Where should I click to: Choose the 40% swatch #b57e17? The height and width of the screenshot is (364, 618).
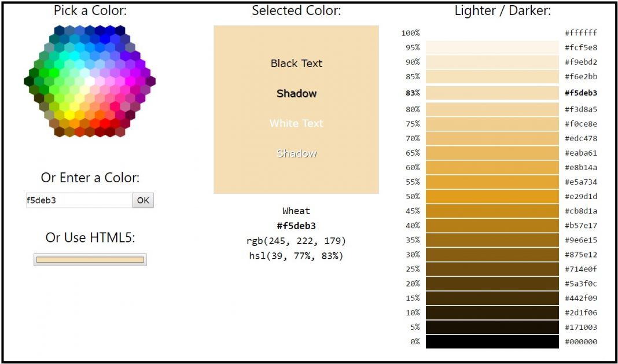point(492,225)
